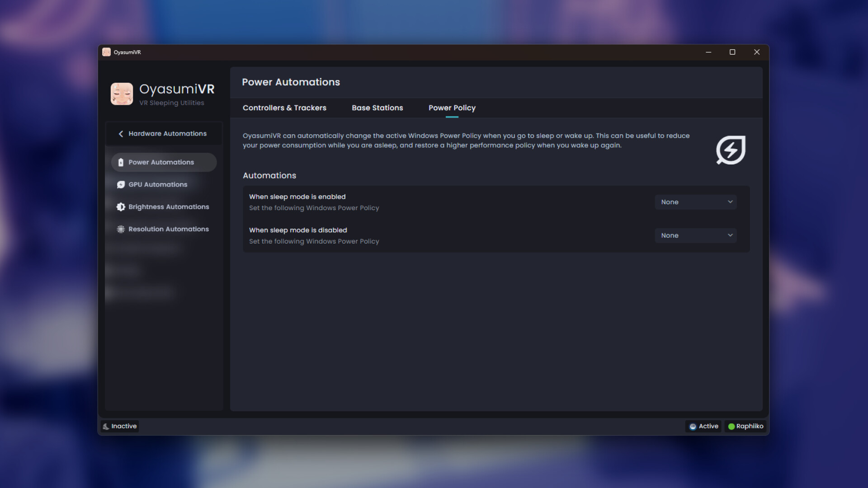
Task: Select the battery icon beside Power Automations
Action: pyautogui.click(x=120, y=162)
